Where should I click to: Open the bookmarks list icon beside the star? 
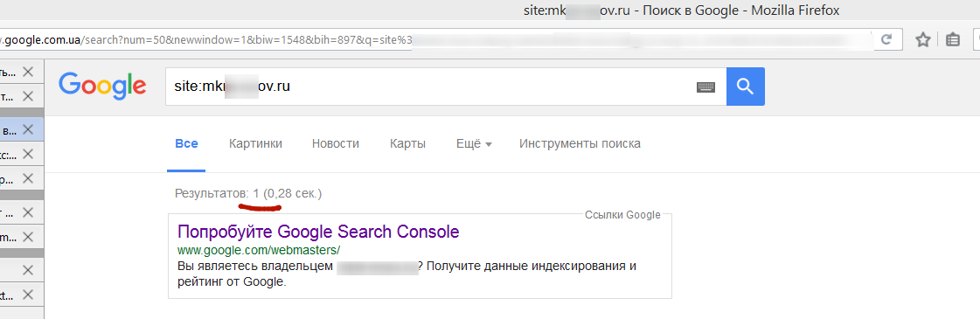[x=953, y=40]
